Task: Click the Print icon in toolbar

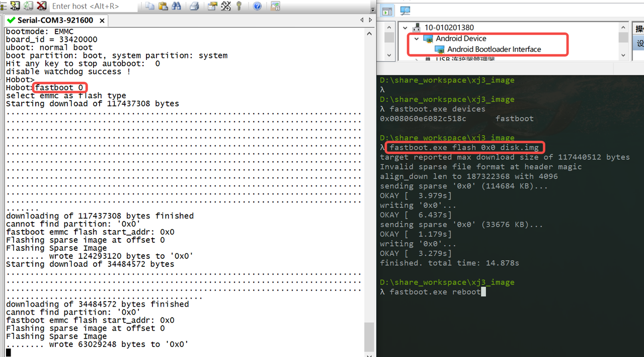Action: coord(194,6)
